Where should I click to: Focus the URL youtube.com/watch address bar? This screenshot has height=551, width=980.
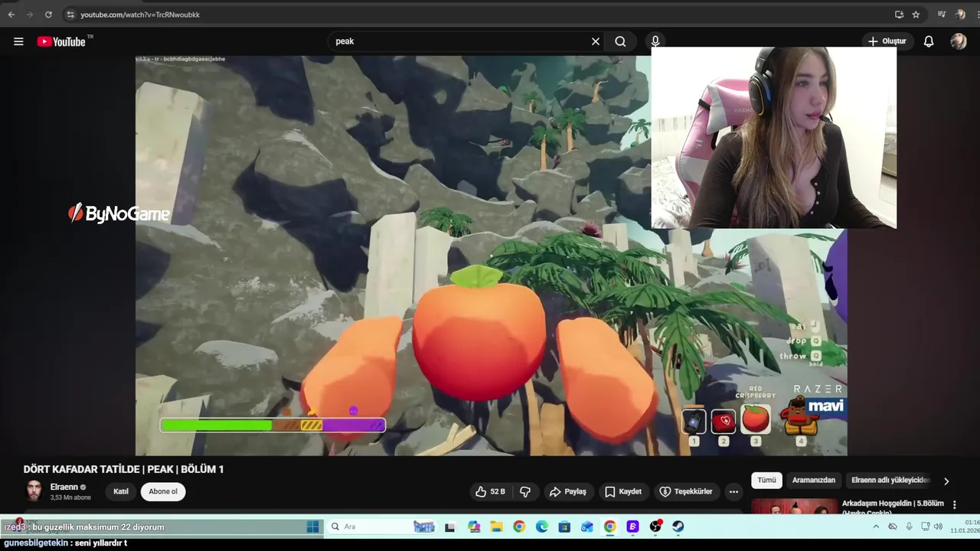140,15
